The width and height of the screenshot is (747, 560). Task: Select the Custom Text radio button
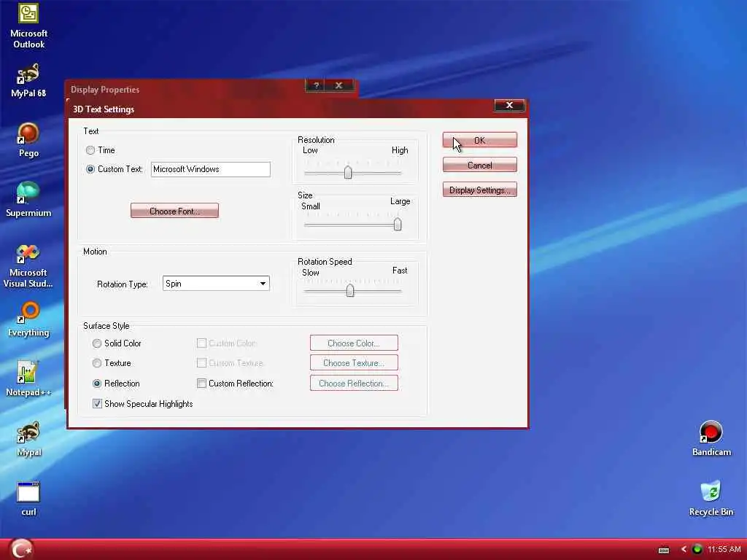pos(90,169)
